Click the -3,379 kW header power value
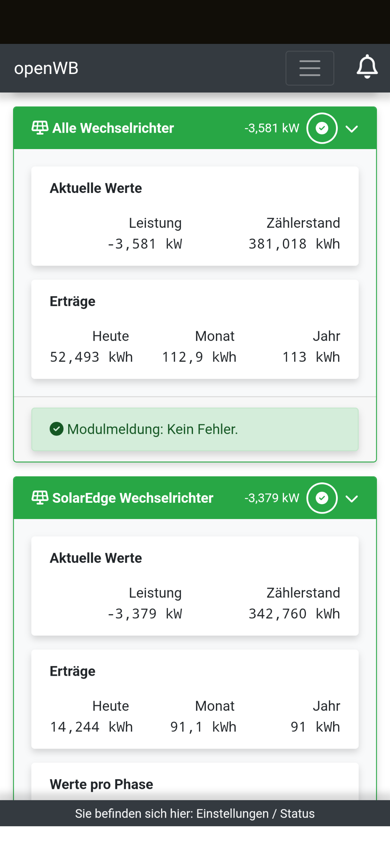This screenshot has height=868, width=390. tap(272, 498)
